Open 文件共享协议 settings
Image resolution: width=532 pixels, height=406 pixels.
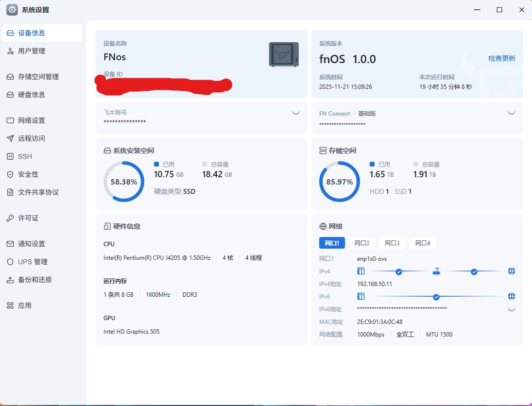coord(42,192)
